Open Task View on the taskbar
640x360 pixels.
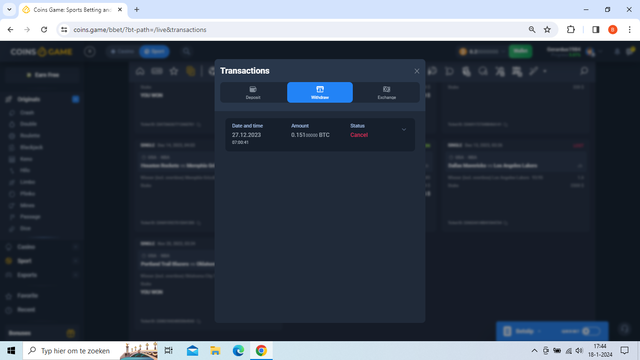pyautogui.click(x=168, y=351)
